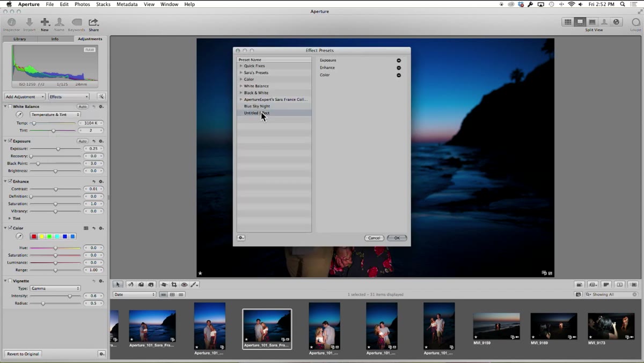
Task: Reset the Exposure adjustment
Action: [94, 141]
